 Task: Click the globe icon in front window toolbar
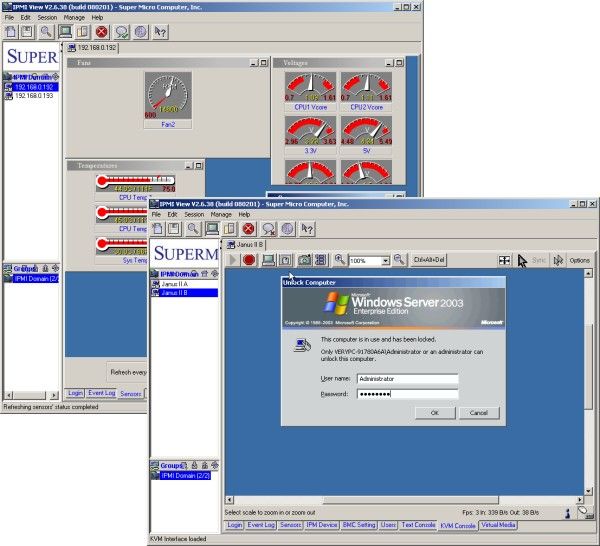(287, 229)
